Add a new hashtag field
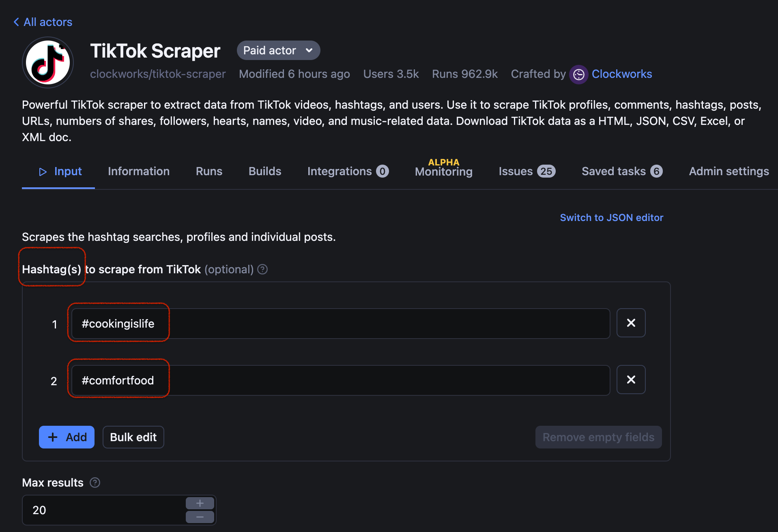 click(x=67, y=437)
